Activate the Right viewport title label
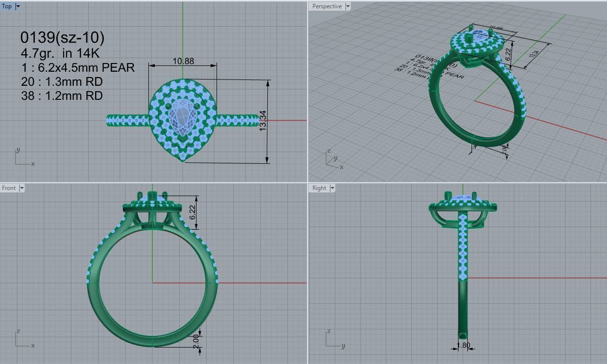 (x=319, y=188)
